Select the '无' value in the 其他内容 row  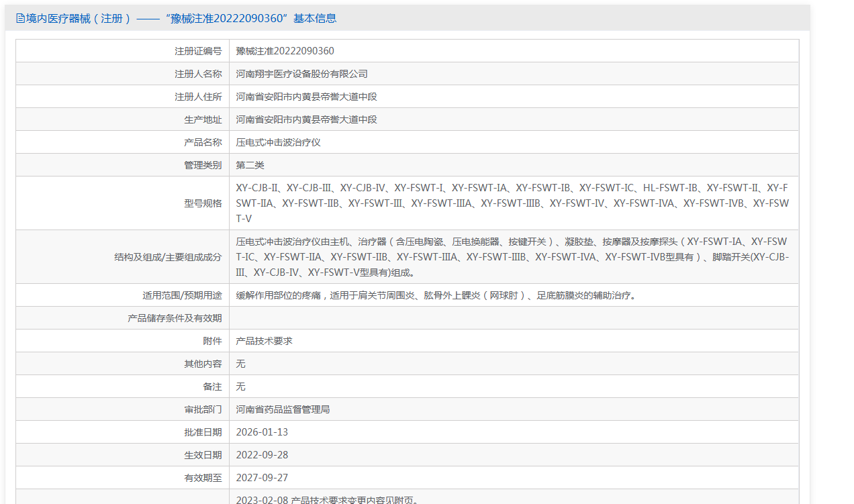coord(241,364)
